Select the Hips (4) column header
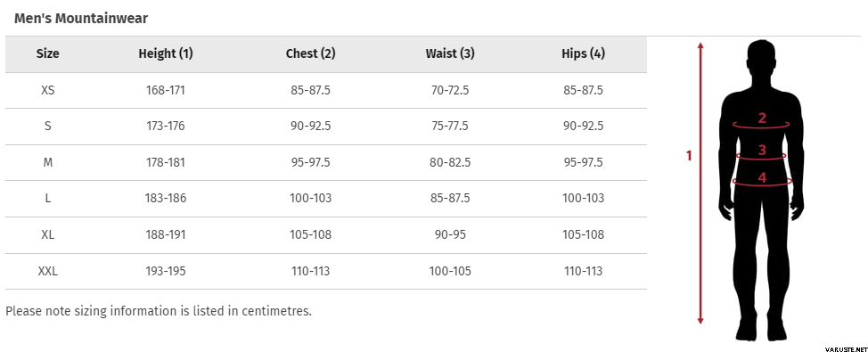Image resolution: width=868 pixels, height=352 pixels. [584, 53]
